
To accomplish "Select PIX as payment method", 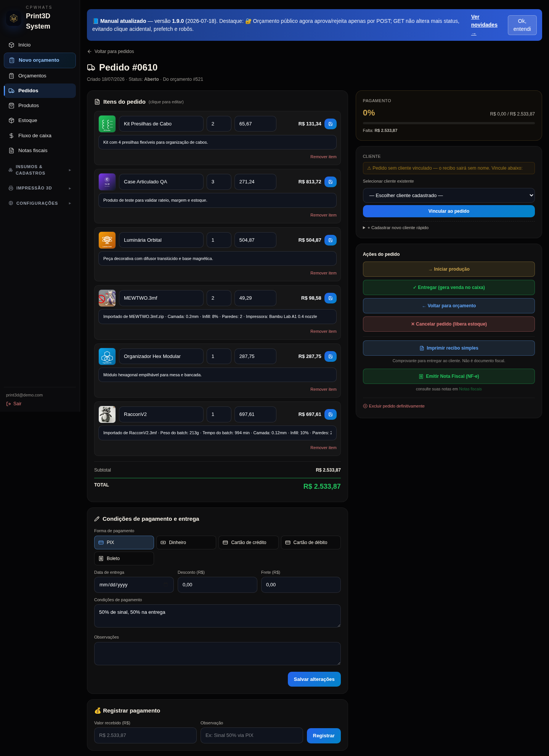I will (124, 543).
